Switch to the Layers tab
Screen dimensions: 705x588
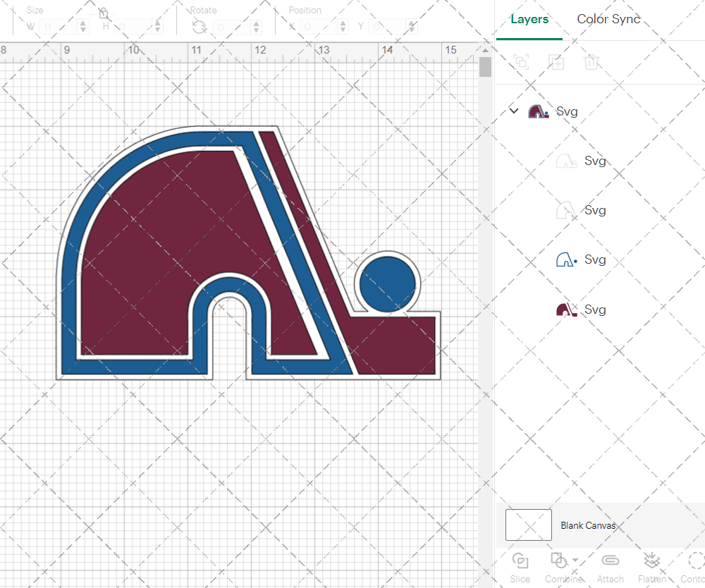pos(529,19)
